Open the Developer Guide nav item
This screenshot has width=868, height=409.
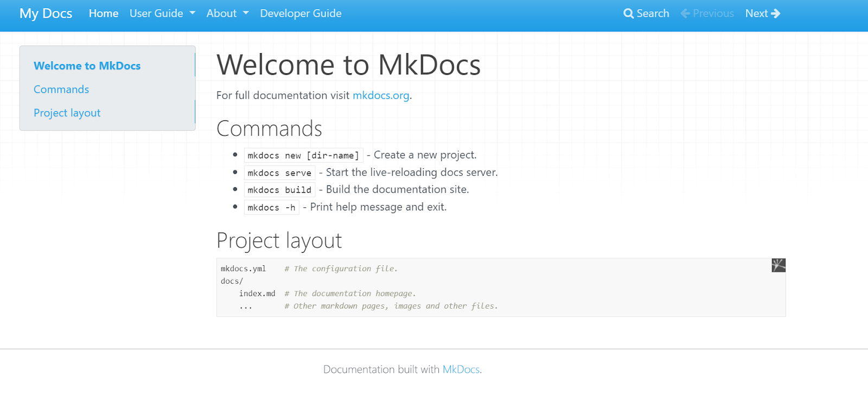click(301, 14)
